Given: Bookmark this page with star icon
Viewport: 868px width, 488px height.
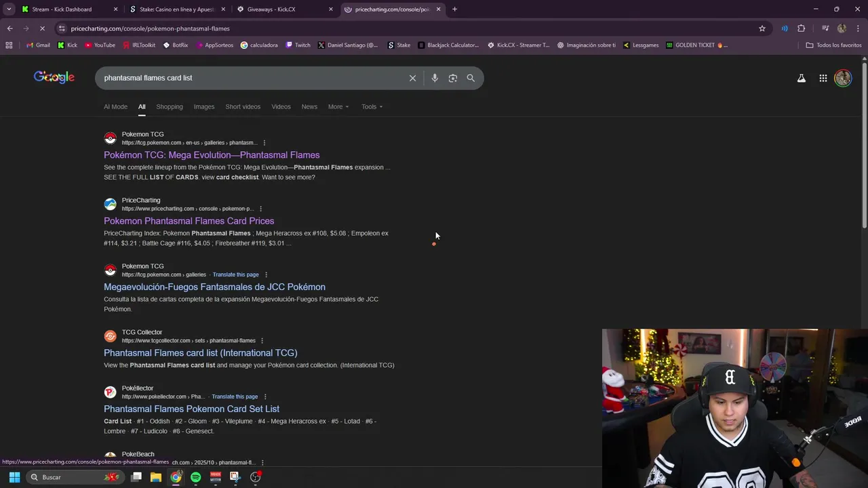Looking at the screenshot, I should [762, 28].
